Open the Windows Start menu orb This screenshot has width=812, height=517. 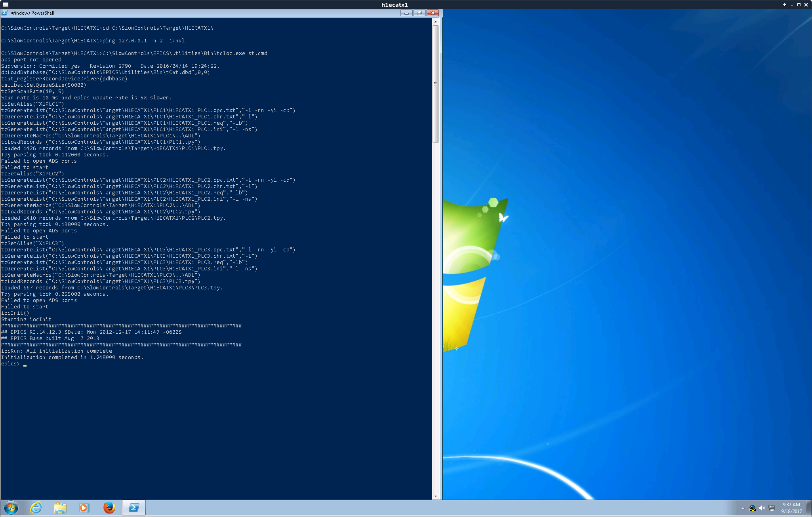click(x=11, y=507)
